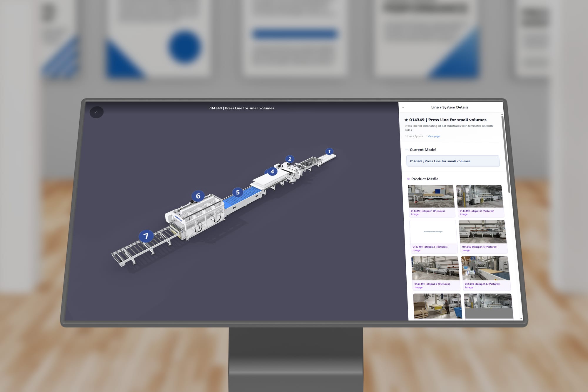Open Hotspot 6 pictures thumbnail

point(485,268)
